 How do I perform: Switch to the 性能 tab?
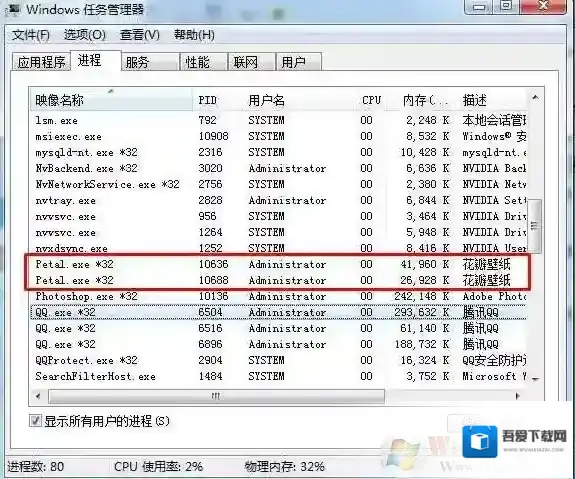coord(203,62)
